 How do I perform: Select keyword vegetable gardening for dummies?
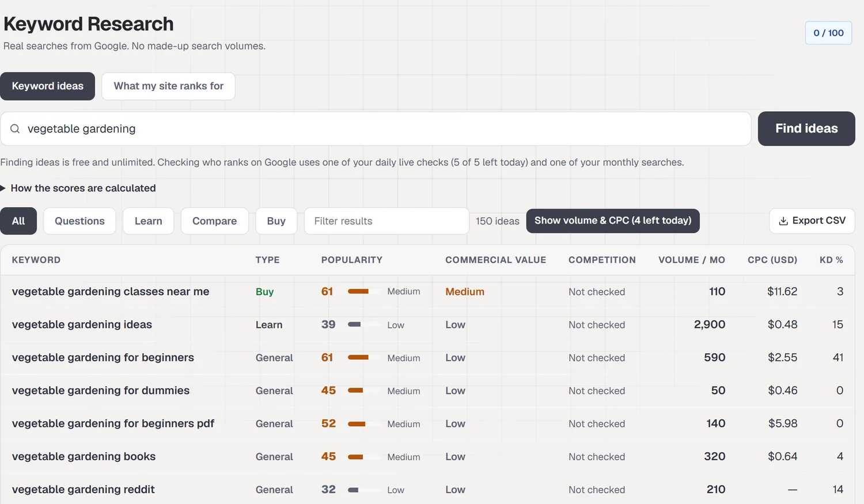[100, 390]
